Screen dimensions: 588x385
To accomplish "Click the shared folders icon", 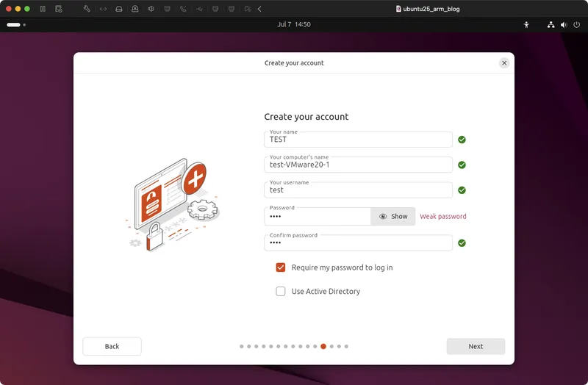I will point(248,9).
